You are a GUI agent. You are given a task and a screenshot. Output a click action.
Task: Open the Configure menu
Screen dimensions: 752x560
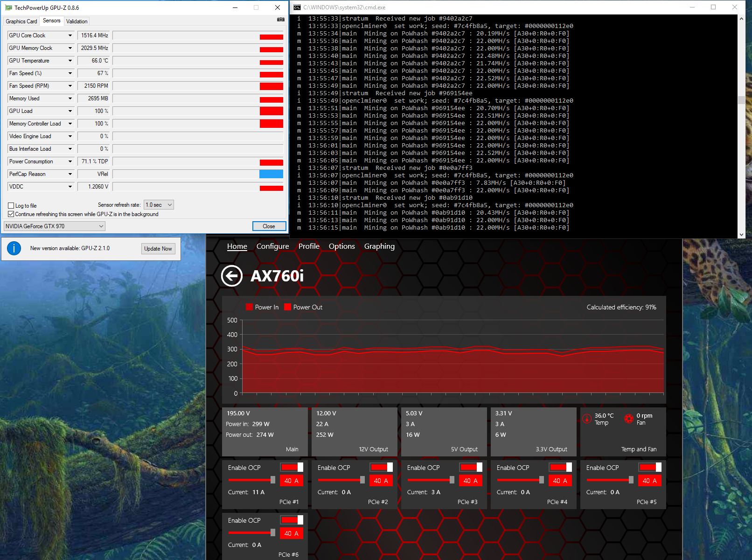click(x=273, y=246)
